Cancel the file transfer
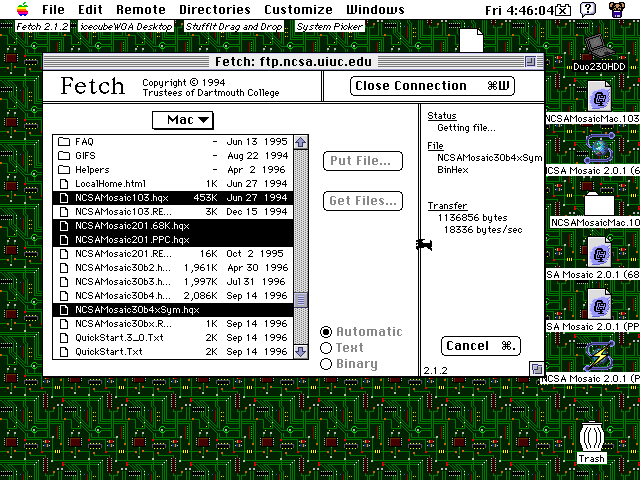The image size is (640, 480). coord(481,346)
